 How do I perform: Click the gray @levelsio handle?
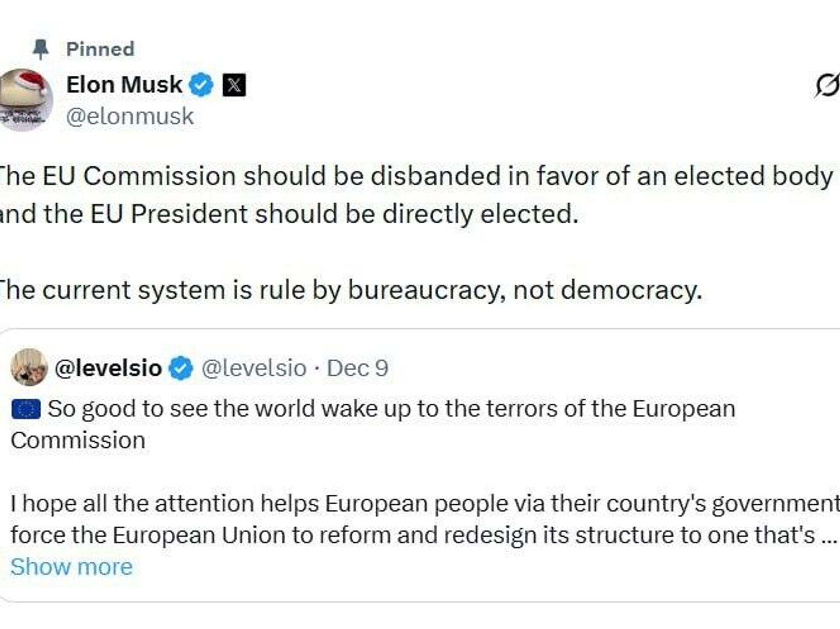point(254,368)
